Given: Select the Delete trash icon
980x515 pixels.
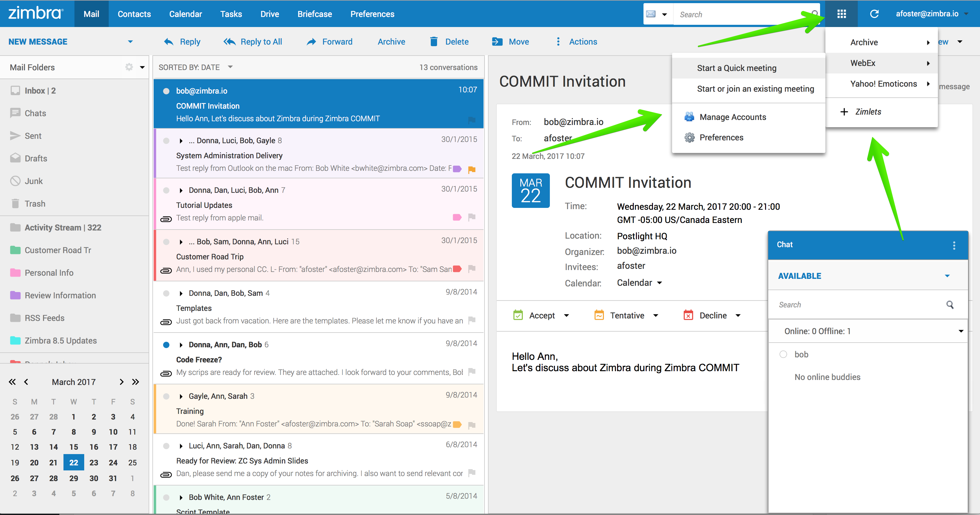Looking at the screenshot, I should (434, 41).
